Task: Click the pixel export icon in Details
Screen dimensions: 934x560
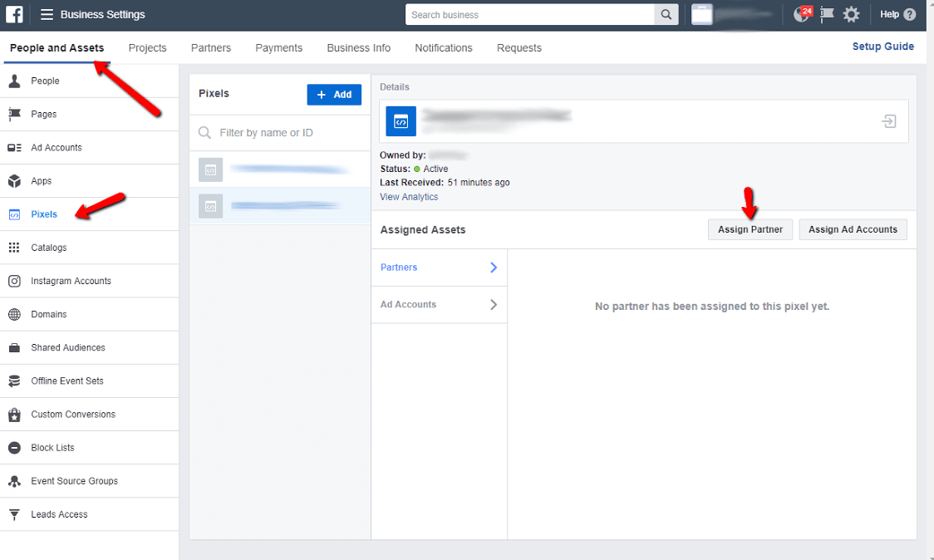Action: pyautogui.click(x=888, y=122)
